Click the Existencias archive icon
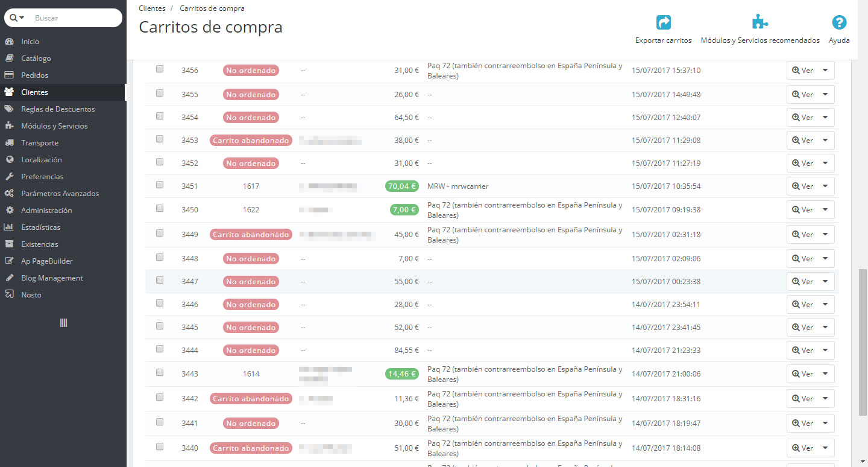Viewport: 868px width, 467px height. pos(9,244)
